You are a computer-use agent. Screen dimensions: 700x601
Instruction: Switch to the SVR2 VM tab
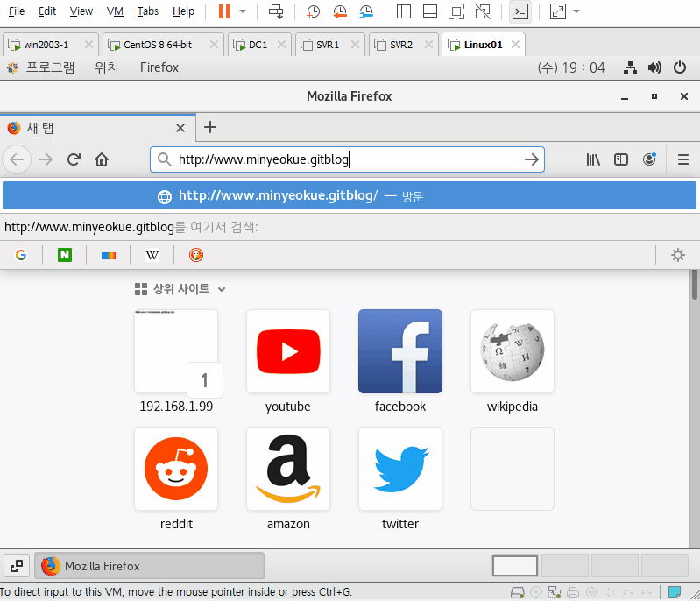click(401, 45)
